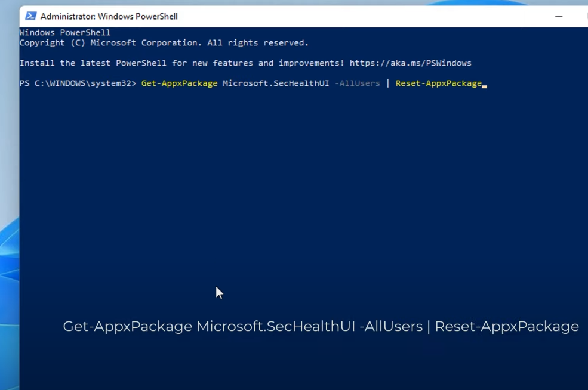The image size is (588, 390).
Task: Click the 'Copyright (C) Microsoft Corporation' line
Action: pyautogui.click(x=164, y=43)
